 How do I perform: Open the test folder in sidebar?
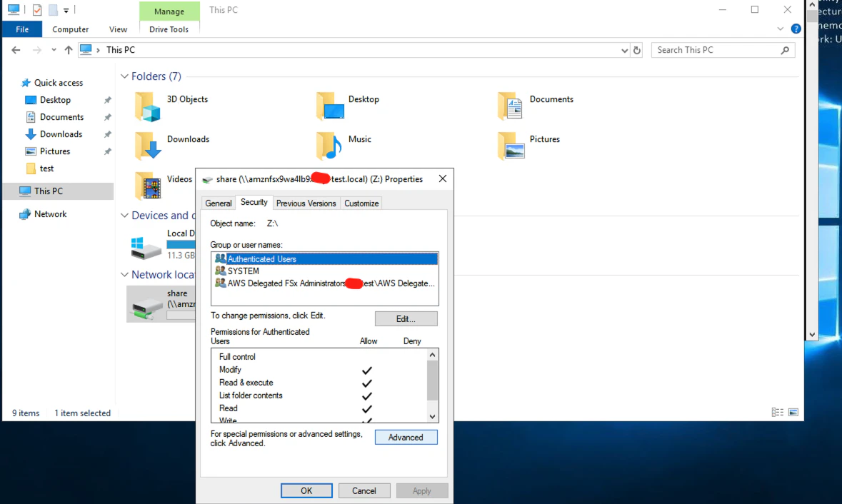[46, 168]
